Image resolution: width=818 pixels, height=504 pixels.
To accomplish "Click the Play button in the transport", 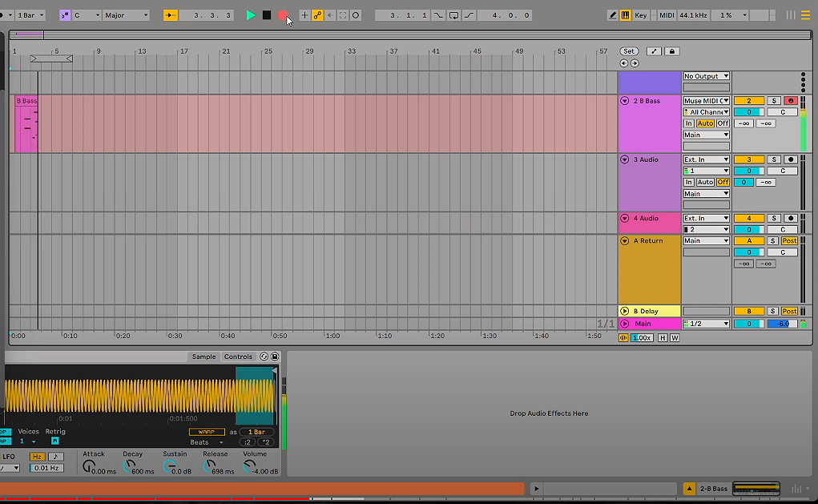I will [251, 14].
